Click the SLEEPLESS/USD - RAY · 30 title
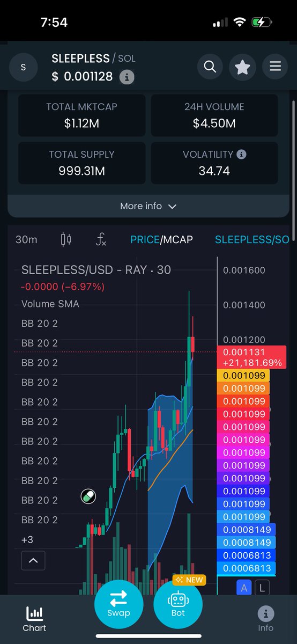Image resolution: width=297 pixels, height=644 pixels. (96, 270)
